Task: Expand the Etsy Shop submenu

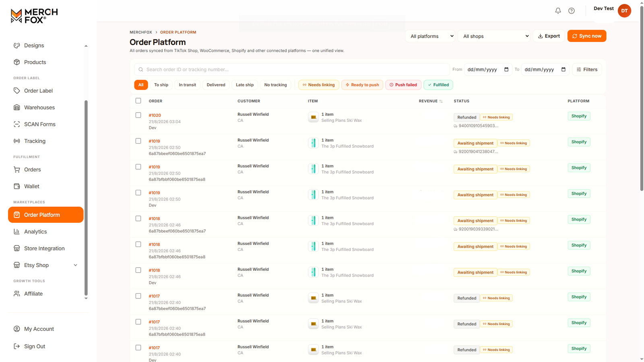Action: click(75, 265)
